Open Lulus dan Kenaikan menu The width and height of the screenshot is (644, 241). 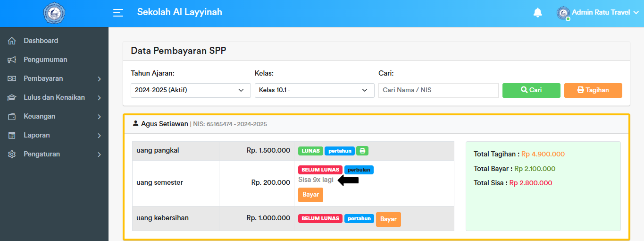[54, 97]
